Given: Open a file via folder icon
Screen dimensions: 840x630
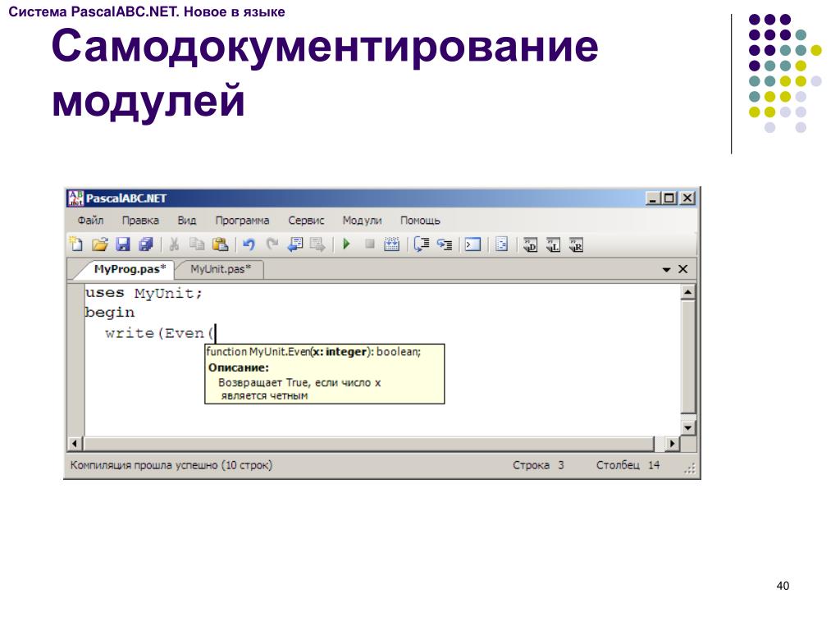Looking at the screenshot, I should [99, 244].
